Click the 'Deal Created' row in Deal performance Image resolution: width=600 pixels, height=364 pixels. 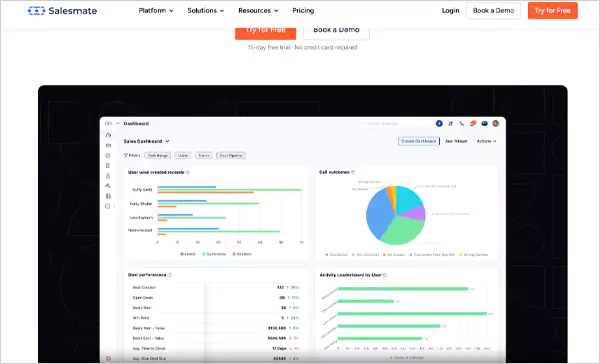(x=216, y=287)
